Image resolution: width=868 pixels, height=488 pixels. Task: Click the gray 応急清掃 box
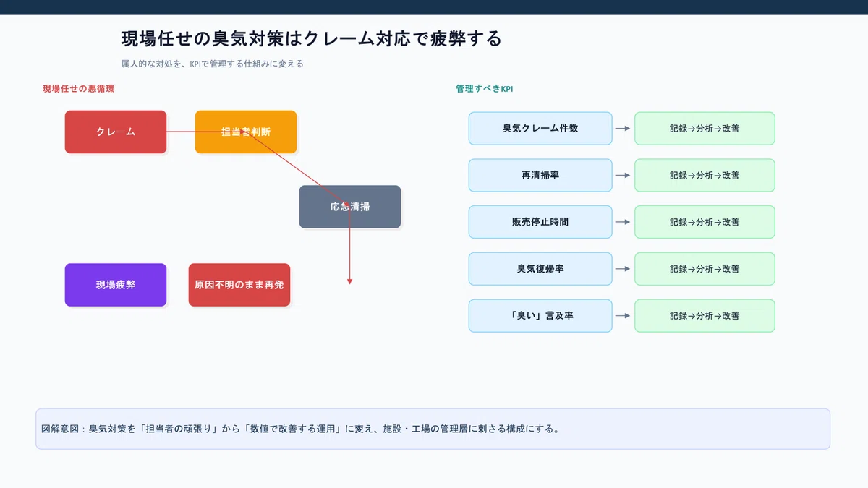point(350,207)
